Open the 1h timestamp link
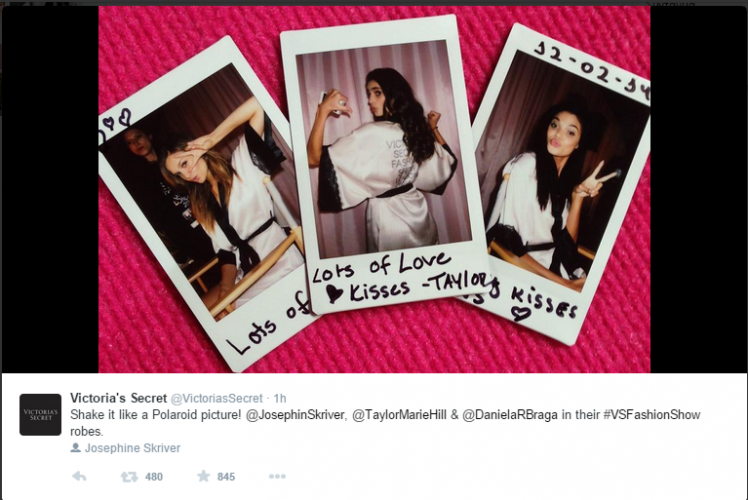 (x=280, y=398)
